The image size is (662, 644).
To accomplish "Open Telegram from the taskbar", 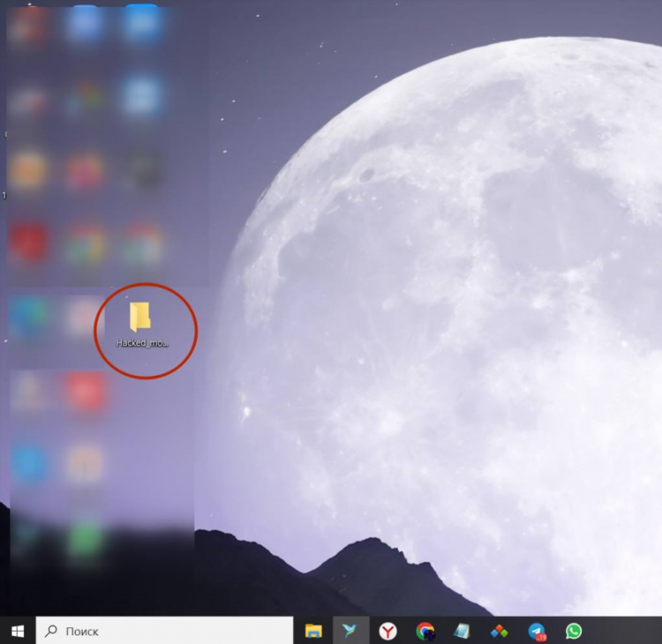I will click(537, 632).
